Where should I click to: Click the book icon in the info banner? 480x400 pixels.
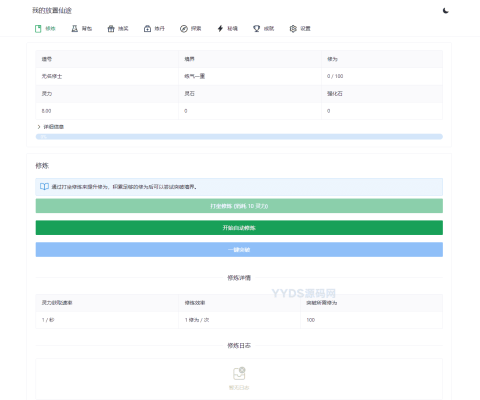[x=44, y=187]
